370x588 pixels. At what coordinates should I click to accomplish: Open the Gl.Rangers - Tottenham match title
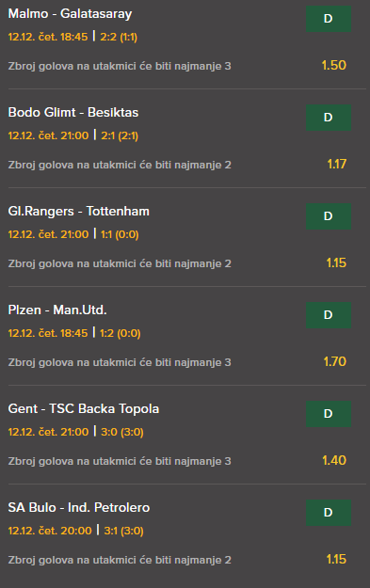pos(79,212)
